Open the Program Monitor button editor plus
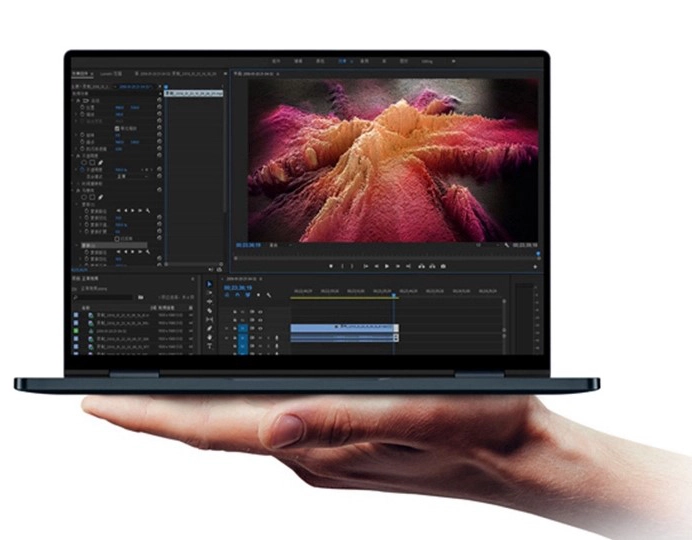Image resolution: width=692 pixels, height=540 pixels. (x=535, y=266)
